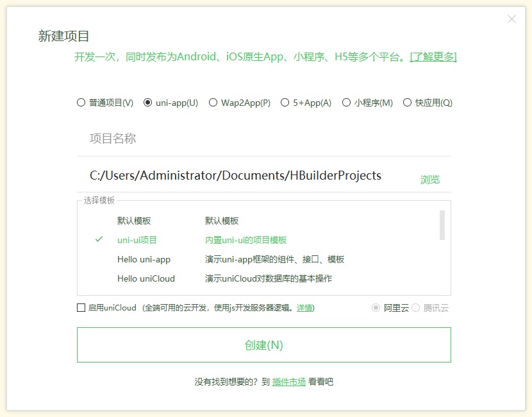Close the 新建项目 dialog with X icon
This screenshot has width=532, height=417.
tap(511, 19)
